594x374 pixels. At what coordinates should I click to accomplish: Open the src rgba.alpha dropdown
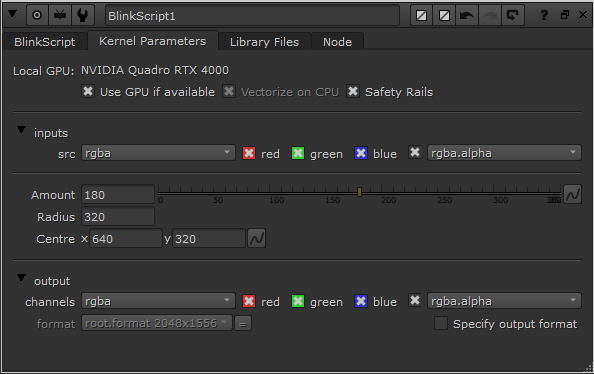[x=504, y=153]
